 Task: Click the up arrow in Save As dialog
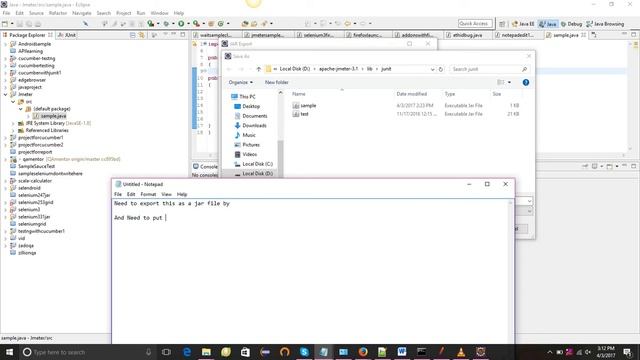(258, 69)
